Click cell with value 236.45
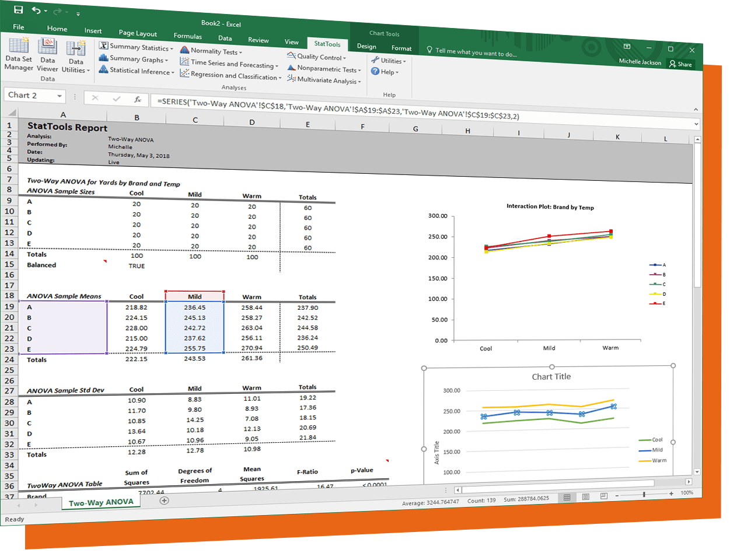This screenshot has width=737, height=560. point(195,307)
